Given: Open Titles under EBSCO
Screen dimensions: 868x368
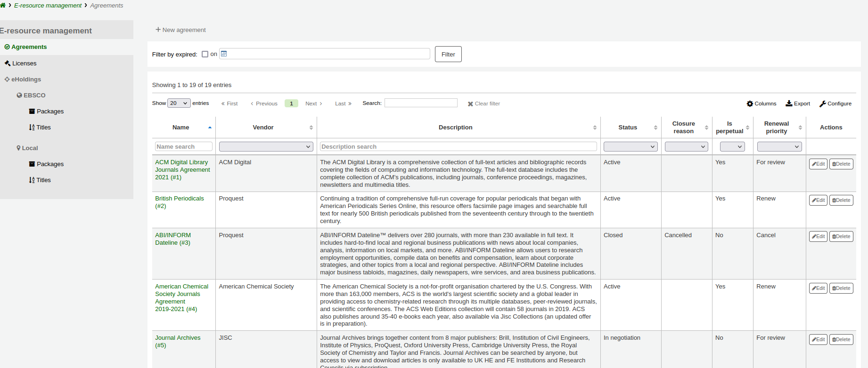Looking at the screenshot, I should [43, 128].
